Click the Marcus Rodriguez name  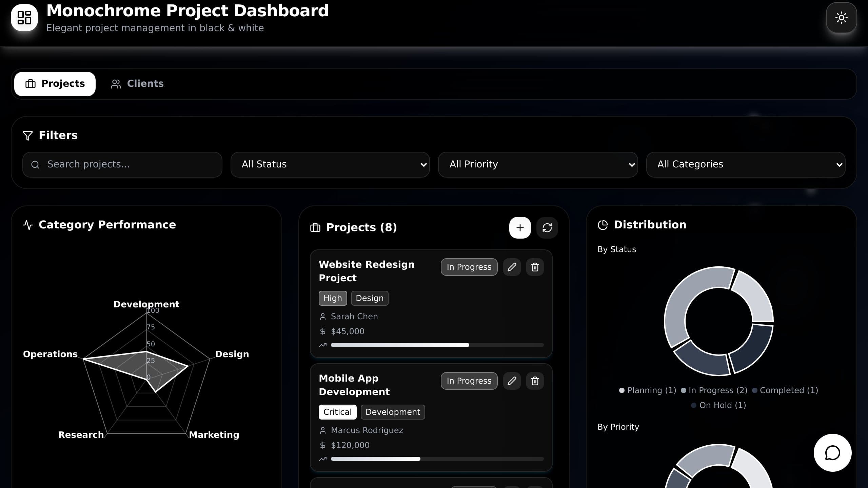point(367,430)
